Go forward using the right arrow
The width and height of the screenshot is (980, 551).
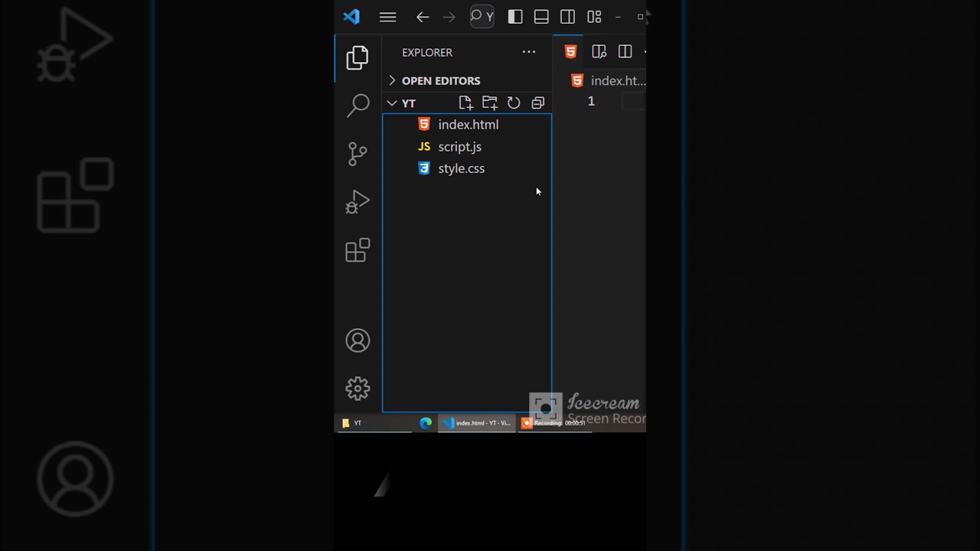(x=449, y=17)
